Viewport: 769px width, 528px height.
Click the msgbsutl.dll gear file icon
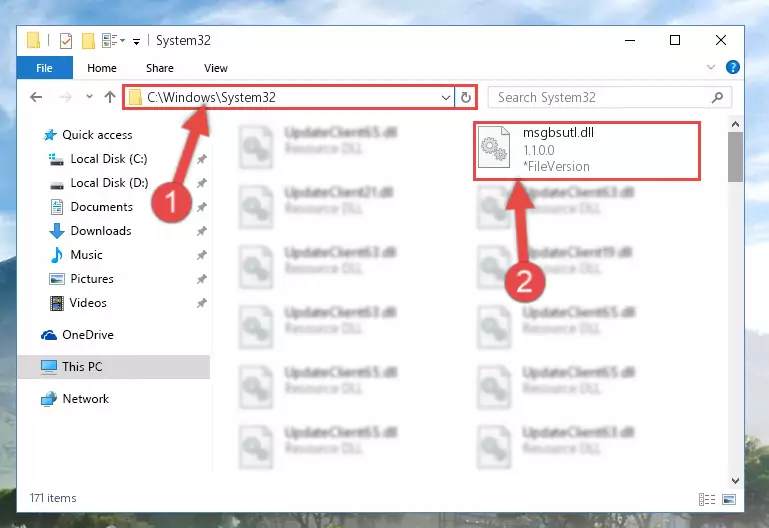click(x=494, y=148)
